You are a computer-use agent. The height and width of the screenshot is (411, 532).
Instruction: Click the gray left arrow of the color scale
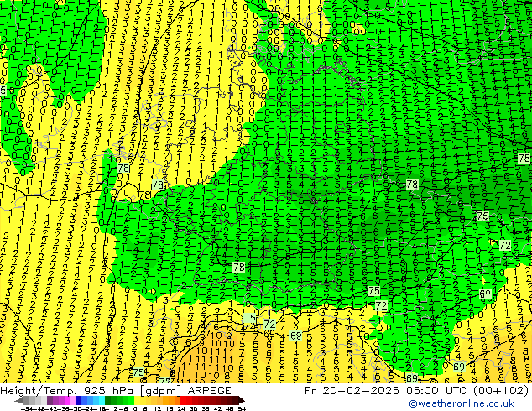(19, 401)
